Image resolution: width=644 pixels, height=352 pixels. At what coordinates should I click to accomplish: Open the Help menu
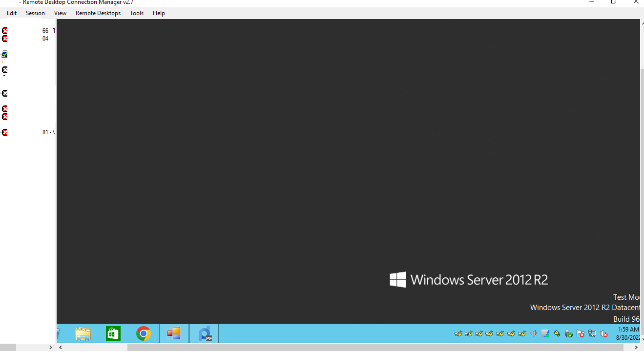[x=159, y=13]
